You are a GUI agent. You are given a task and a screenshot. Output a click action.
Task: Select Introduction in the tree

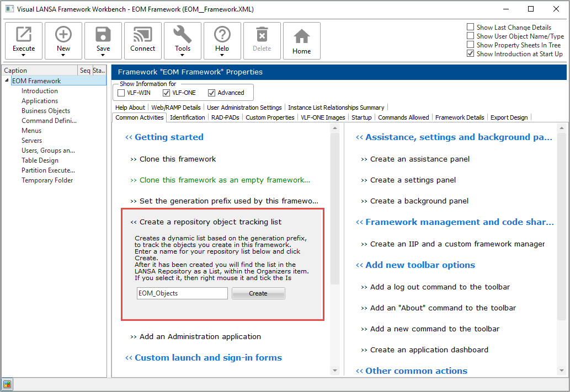pyautogui.click(x=40, y=91)
